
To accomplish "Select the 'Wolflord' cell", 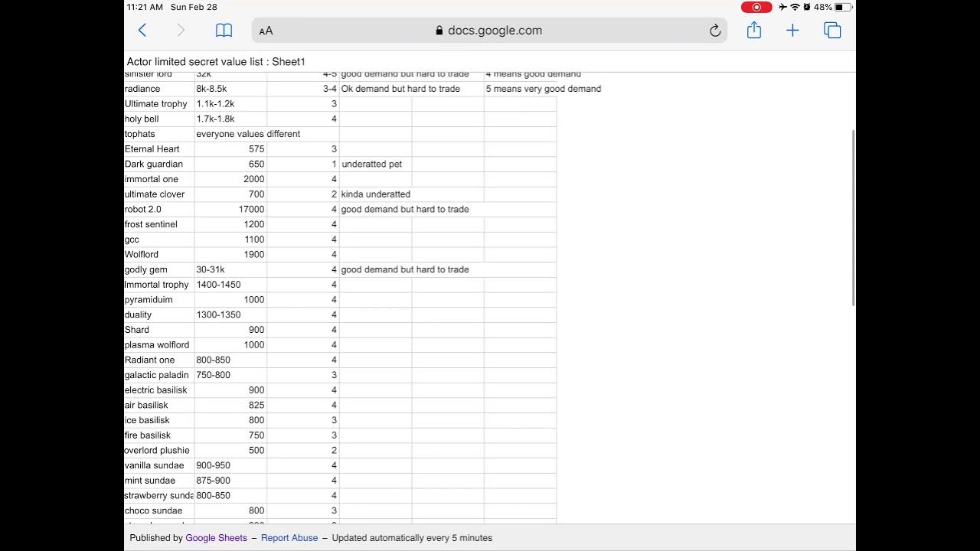I will [x=159, y=255].
